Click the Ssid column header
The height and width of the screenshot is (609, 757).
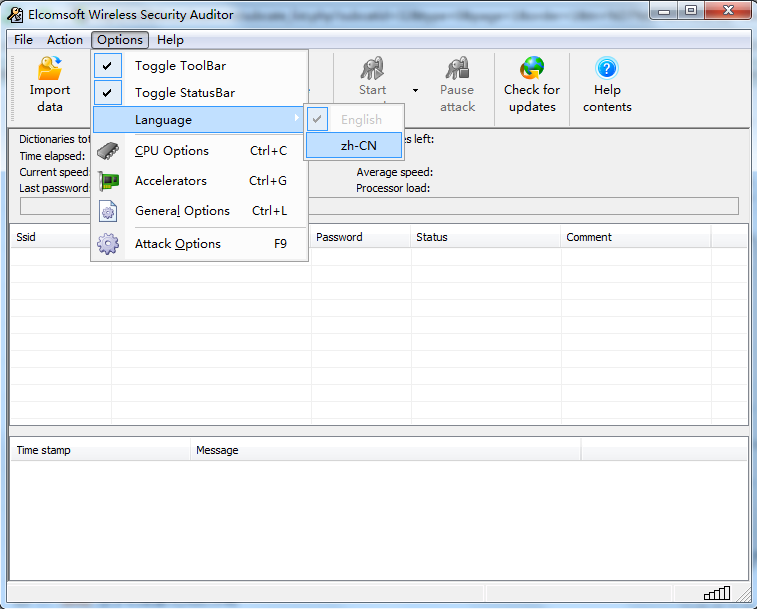pos(61,237)
